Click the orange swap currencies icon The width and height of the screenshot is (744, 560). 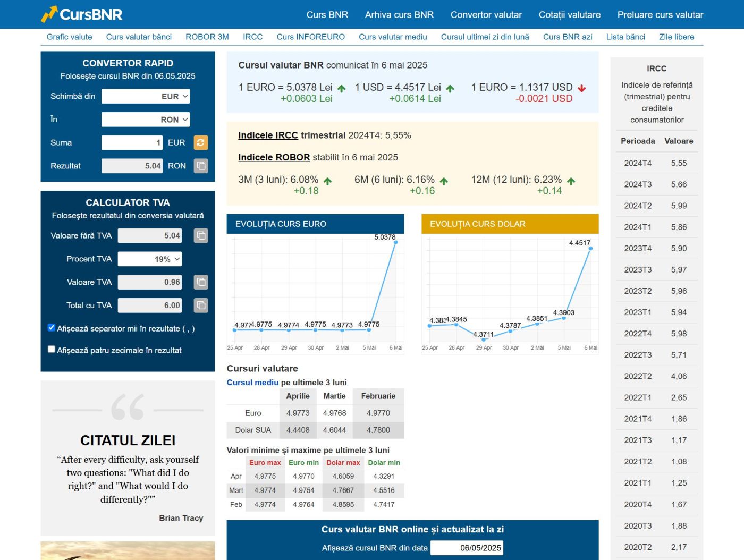pyautogui.click(x=200, y=142)
